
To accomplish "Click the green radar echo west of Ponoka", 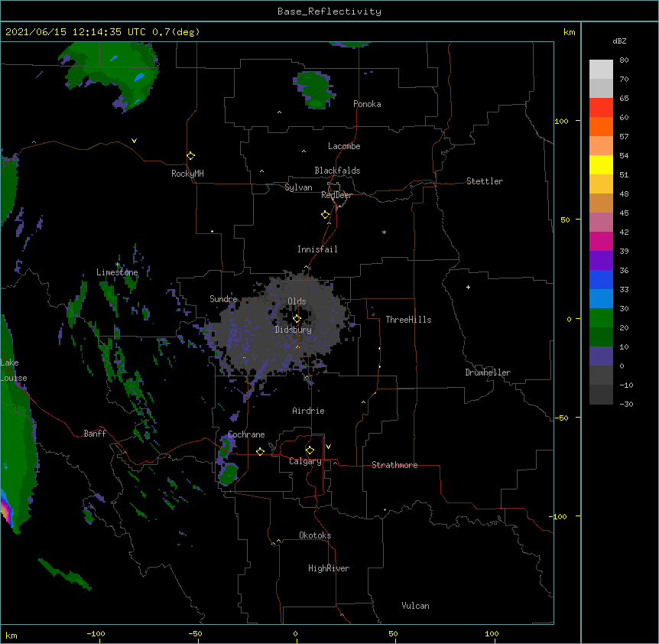I will [x=314, y=89].
